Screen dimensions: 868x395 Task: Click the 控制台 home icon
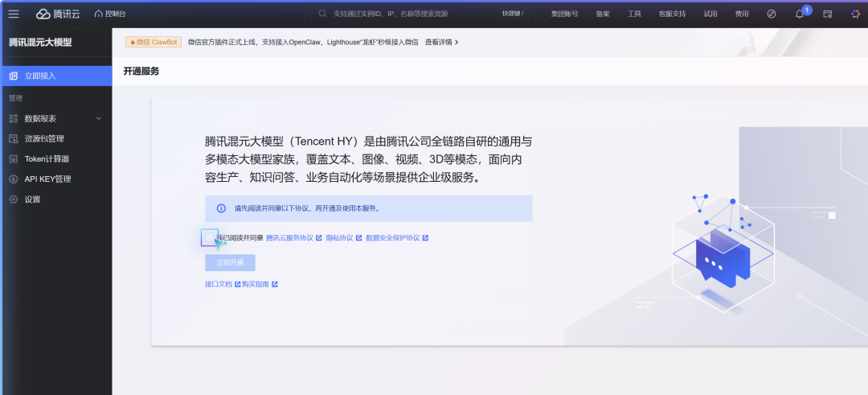(x=99, y=14)
